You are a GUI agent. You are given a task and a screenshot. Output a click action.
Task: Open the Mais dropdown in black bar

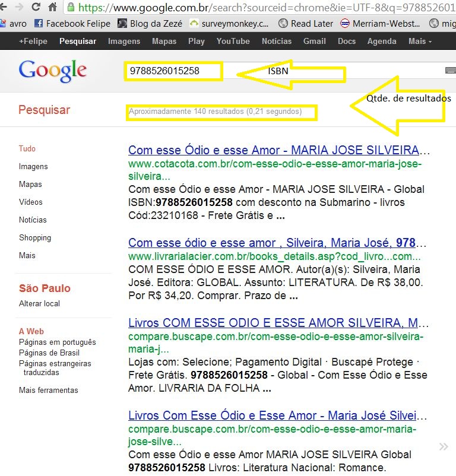click(x=420, y=42)
